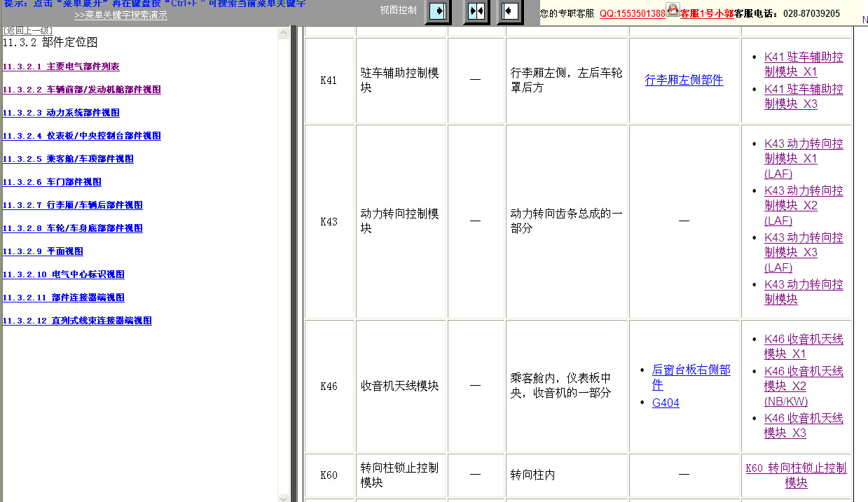Image resolution: width=868 pixels, height=502 pixels.
Task: Click the K41 code cell
Action: point(329,81)
